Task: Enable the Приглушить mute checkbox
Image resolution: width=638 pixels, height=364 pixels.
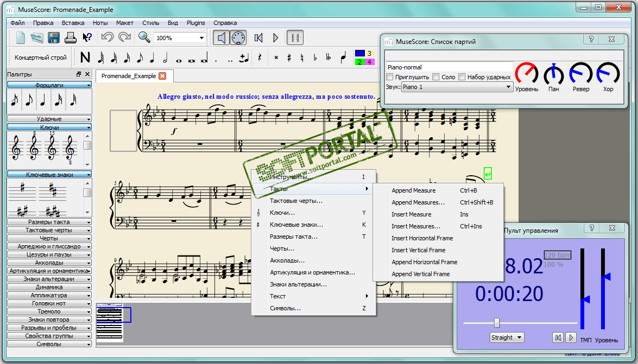Action: [390, 77]
